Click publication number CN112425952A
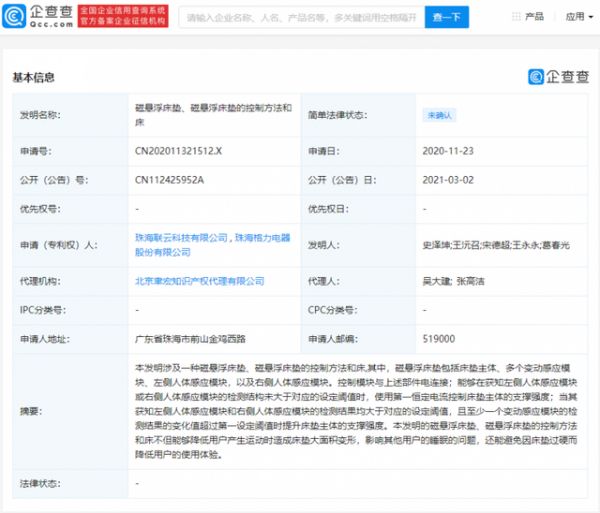The image size is (600, 513). 170,180
